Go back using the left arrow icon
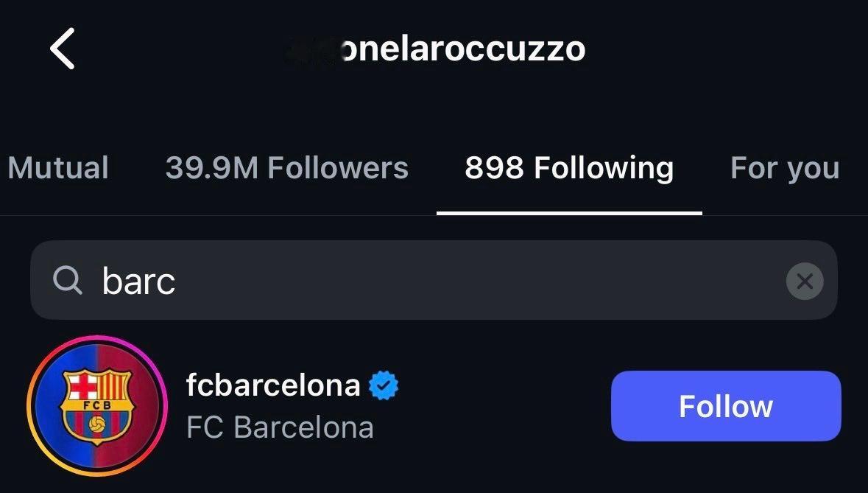The width and height of the screenshot is (868, 493). tap(63, 49)
